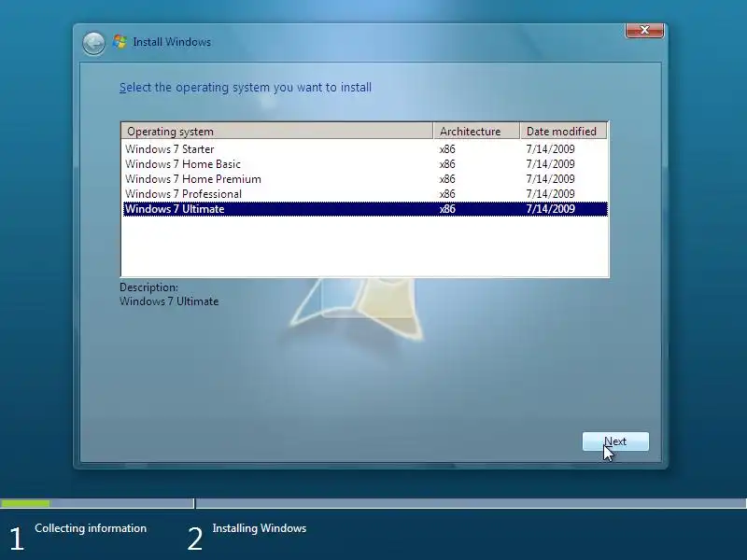Click the 7/14/2009 date for Windows 7 Home Basic
The height and width of the screenshot is (560, 747).
point(550,164)
